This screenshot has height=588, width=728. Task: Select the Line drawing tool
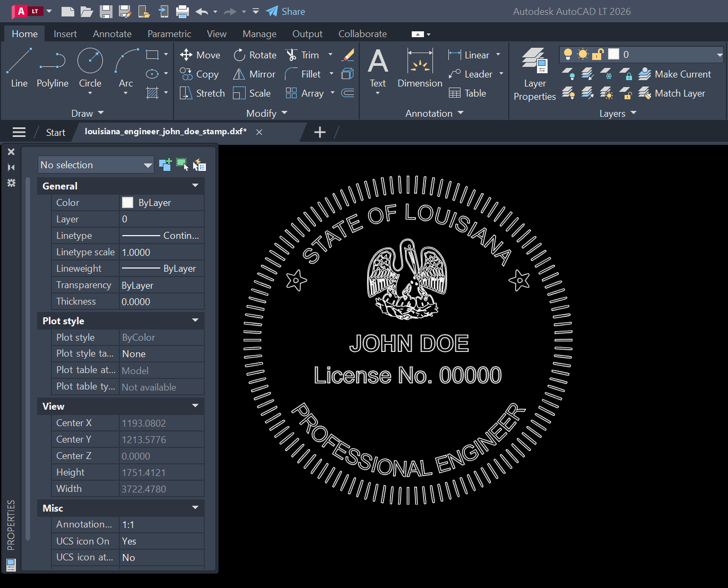pyautogui.click(x=19, y=68)
